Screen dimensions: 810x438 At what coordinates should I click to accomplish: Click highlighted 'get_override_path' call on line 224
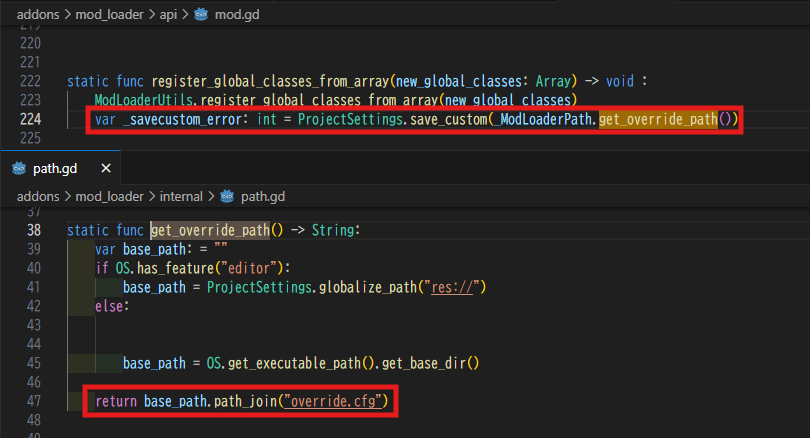pos(659,119)
